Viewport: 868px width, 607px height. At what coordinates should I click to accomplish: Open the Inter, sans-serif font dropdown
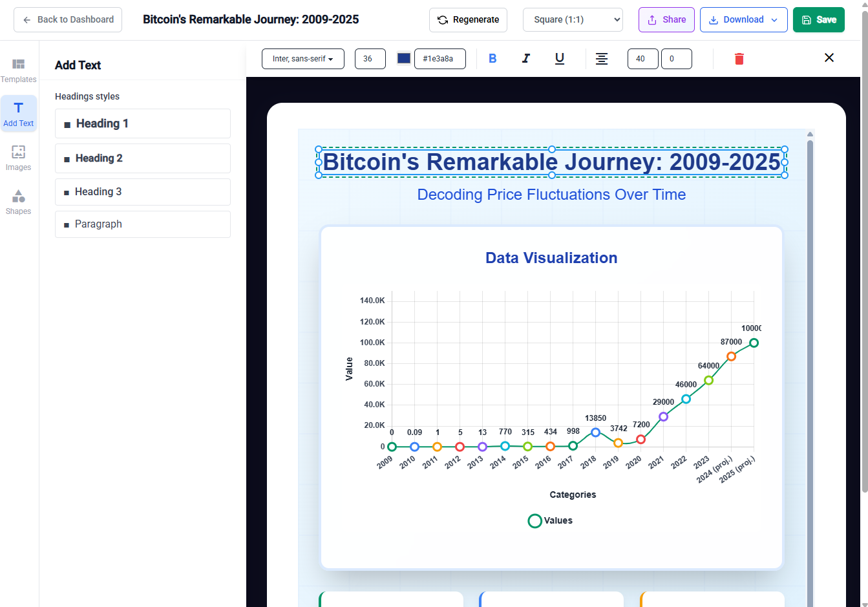tap(303, 59)
